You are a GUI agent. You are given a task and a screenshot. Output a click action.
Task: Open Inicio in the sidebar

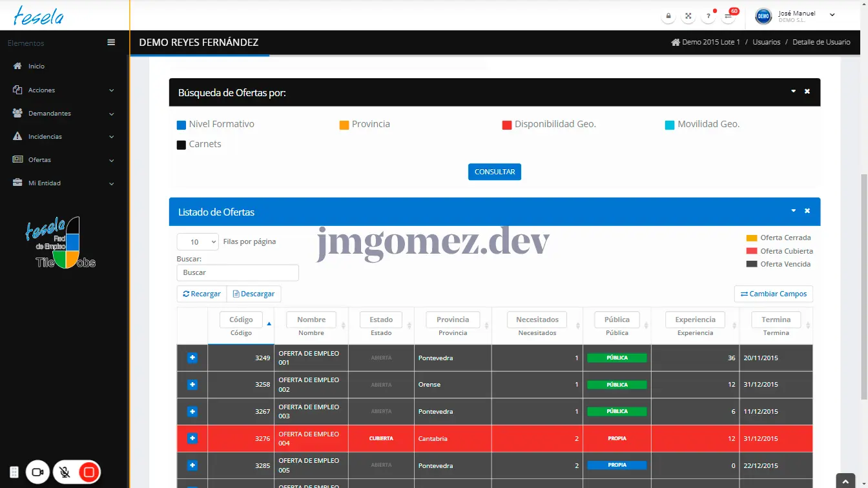click(36, 66)
